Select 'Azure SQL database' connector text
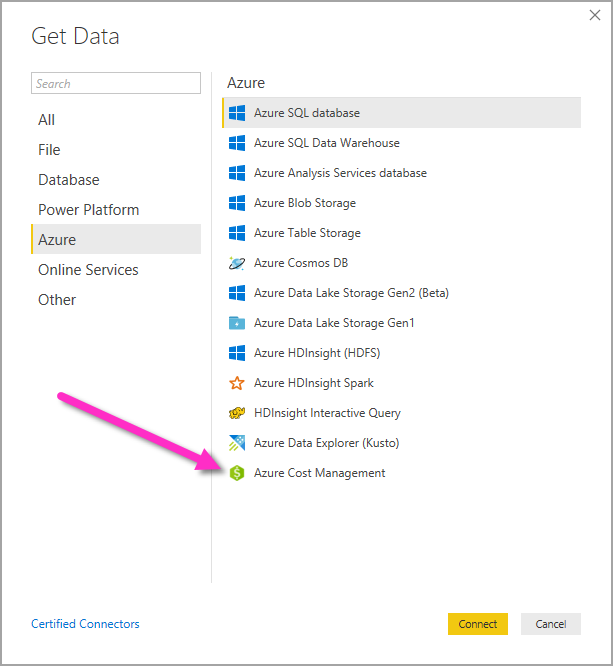613x666 pixels. (307, 113)
